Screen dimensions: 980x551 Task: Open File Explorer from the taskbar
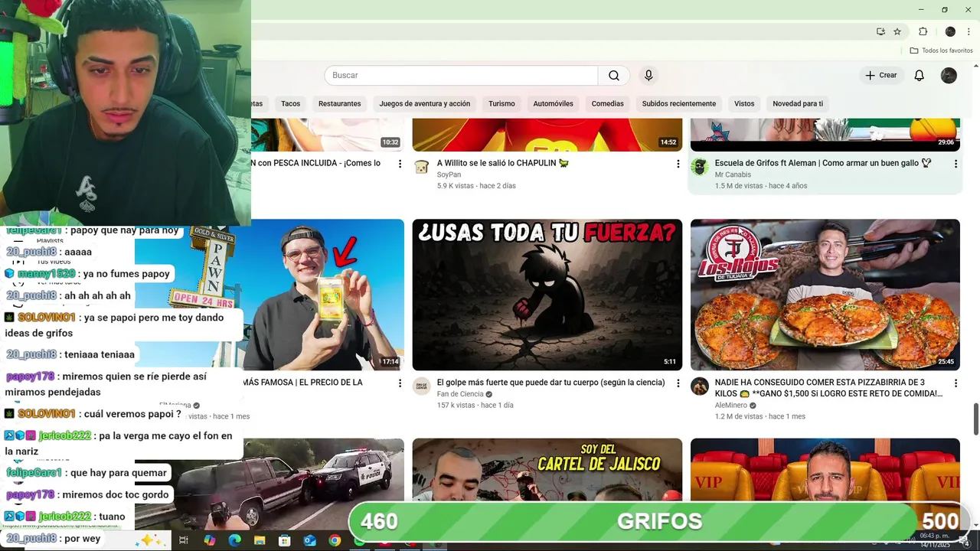tap(260, 540)
